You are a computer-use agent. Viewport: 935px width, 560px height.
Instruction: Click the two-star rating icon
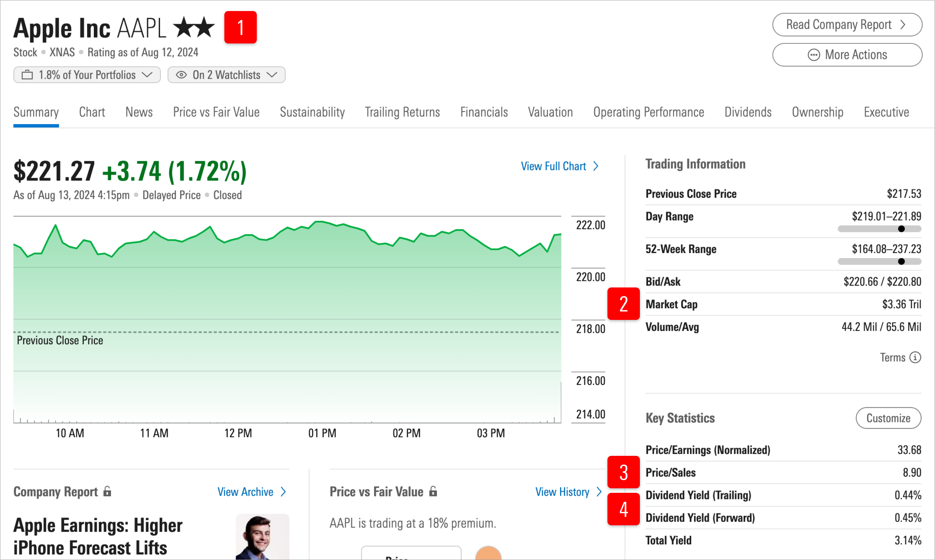coord(193,27)
